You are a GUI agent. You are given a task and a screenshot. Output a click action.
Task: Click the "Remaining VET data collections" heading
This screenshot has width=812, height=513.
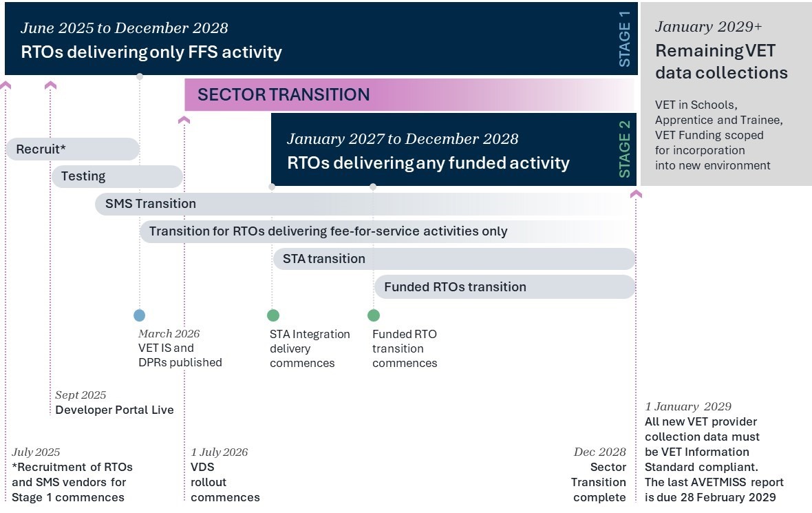click(x=721, y=62)
